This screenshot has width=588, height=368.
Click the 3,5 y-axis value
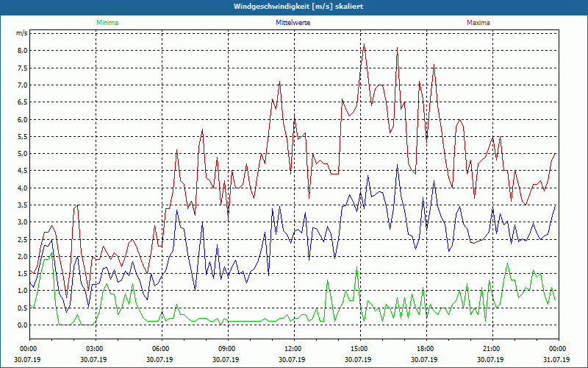coord(22,205)
